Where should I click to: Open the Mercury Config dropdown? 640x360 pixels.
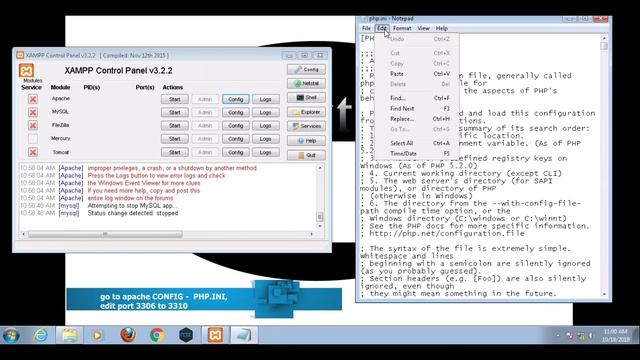pos(236,139)
